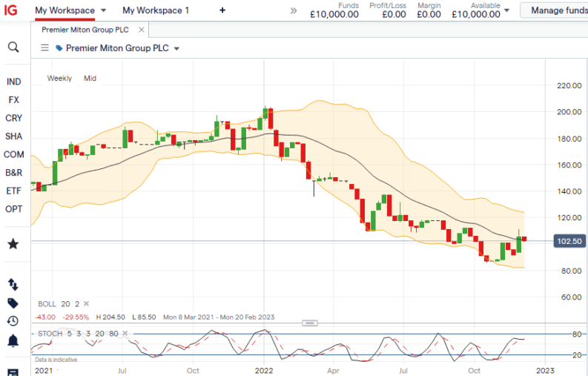Viewport: 588px width, 376px height.
Task: Open the SHA shares menu
Action: tap(13, 136)
